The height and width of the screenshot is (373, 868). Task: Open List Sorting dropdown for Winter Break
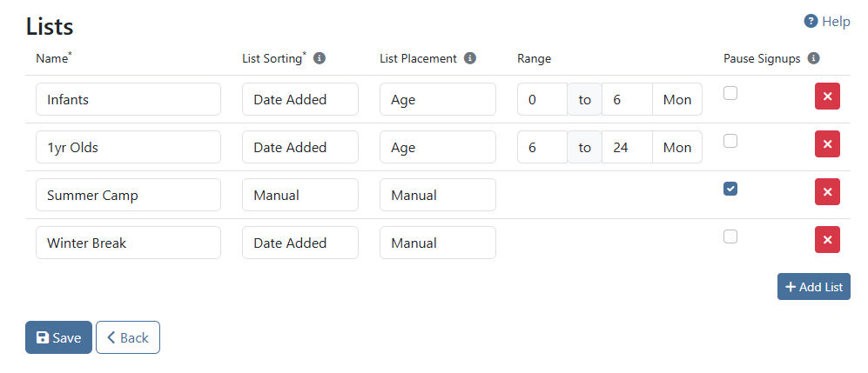(x=299, y=243)
